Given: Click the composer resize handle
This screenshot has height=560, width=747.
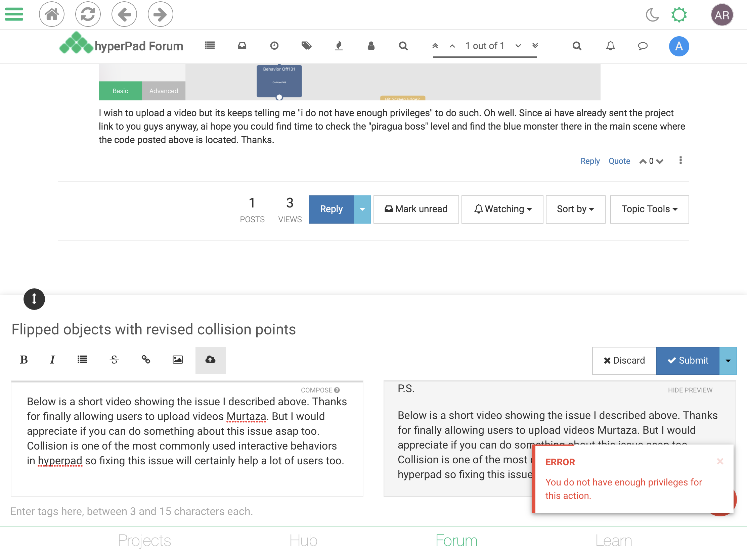Looking at the screenshot, I should pos(34,299).
